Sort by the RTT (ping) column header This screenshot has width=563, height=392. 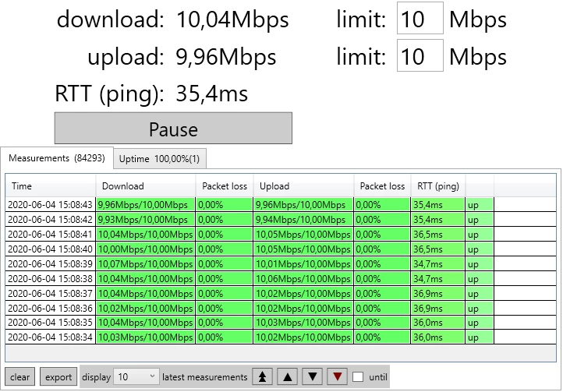[x=438, y=186]
